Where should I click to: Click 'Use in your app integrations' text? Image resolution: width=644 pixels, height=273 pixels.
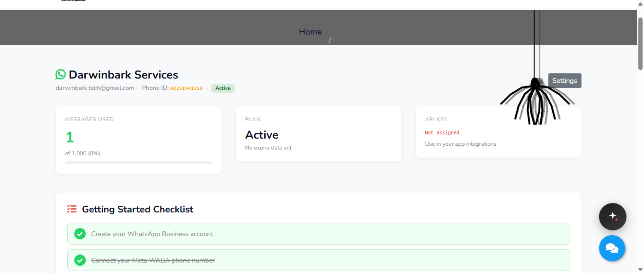pyautogui.click(x=461, y=144)
